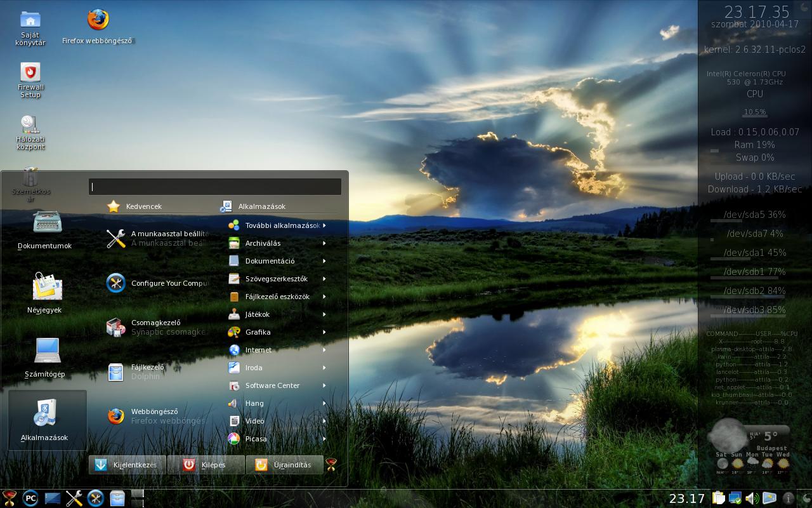Open the Saját könyvtár folder icon
The width and height of the screenshot is (812, 508).
click(30, 28)
